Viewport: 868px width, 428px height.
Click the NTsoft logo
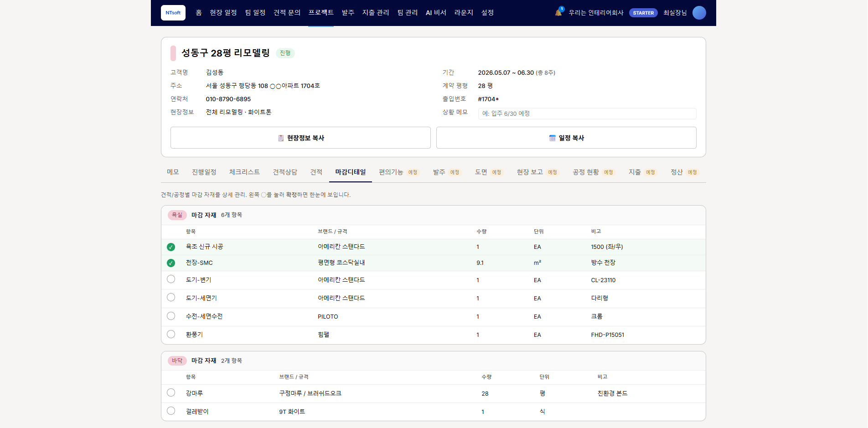pyautogui.click(x=173, y=13)
